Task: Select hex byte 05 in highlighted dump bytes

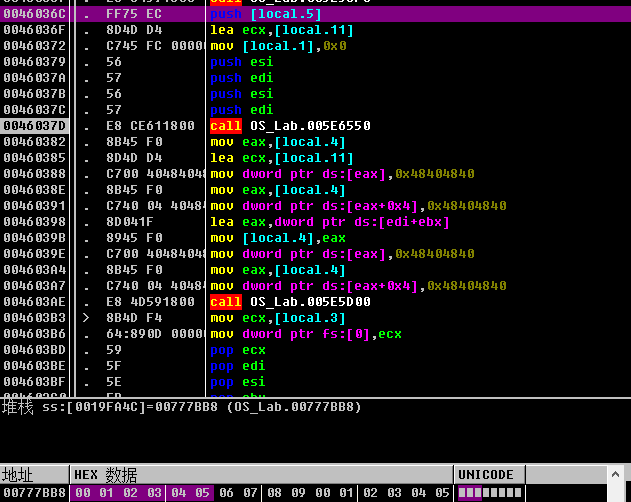Action: click(x=202, y=493)
